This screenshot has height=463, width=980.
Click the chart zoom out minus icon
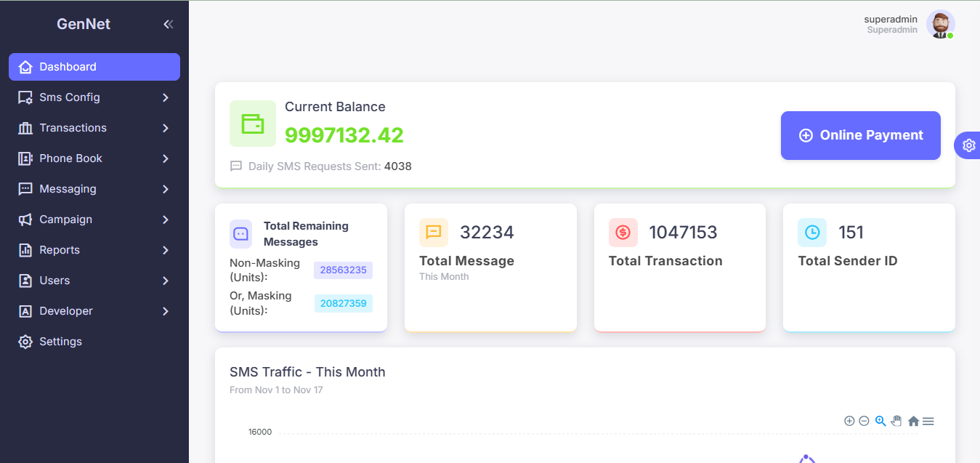click(864, 421)
